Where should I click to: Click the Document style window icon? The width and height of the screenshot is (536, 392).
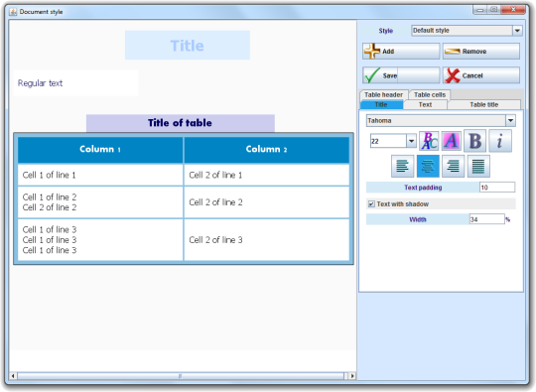click(13, 12)
